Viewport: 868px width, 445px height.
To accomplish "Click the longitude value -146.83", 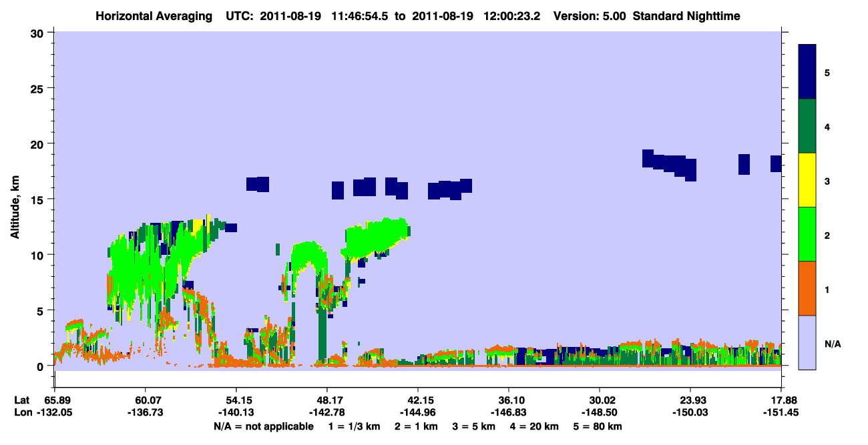I will coord(509,413).
